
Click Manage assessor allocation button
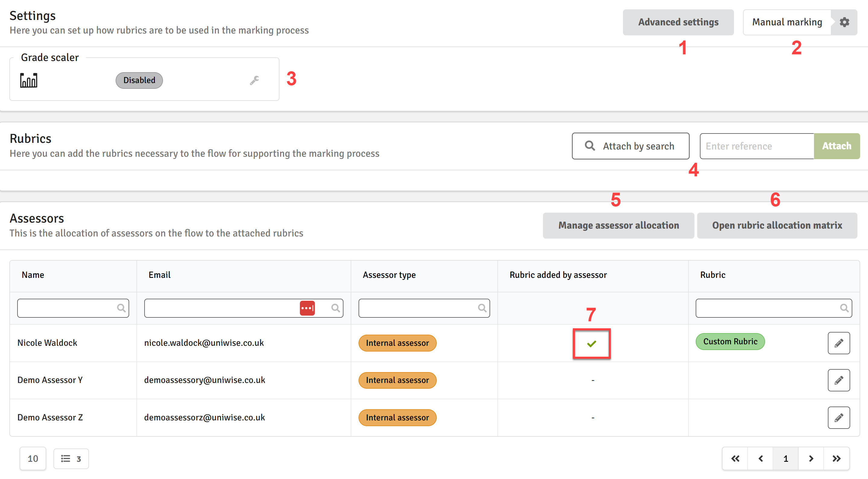click(x=618, y=225)
